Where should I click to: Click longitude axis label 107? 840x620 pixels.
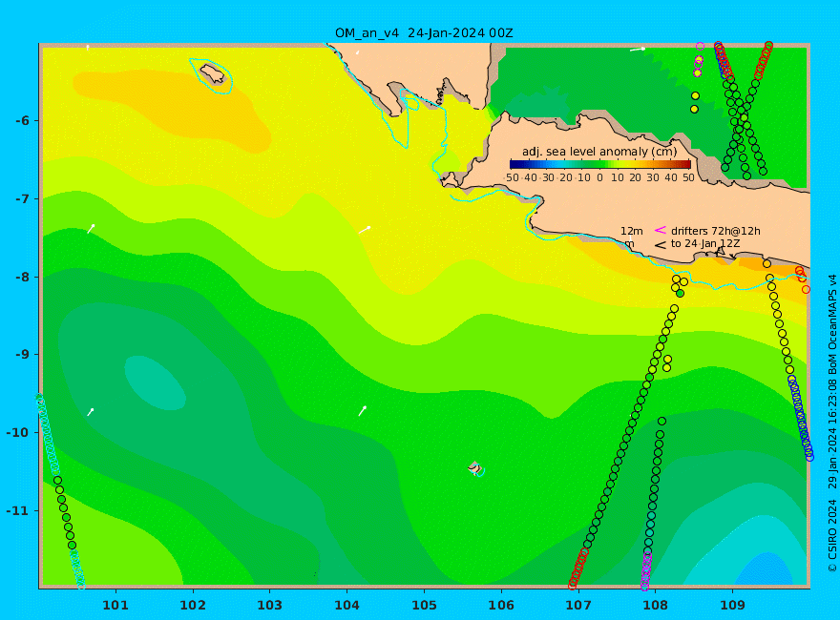click(578, 605)
